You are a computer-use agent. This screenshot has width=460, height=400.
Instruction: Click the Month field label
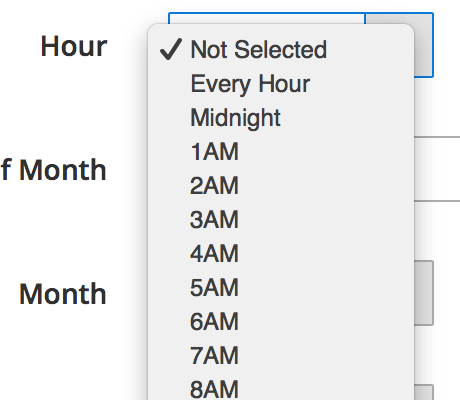pos(63,294)
